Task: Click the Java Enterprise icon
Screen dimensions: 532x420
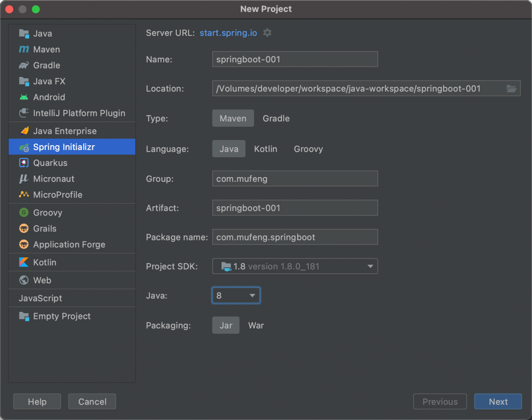Action: [x=25, y=131]
